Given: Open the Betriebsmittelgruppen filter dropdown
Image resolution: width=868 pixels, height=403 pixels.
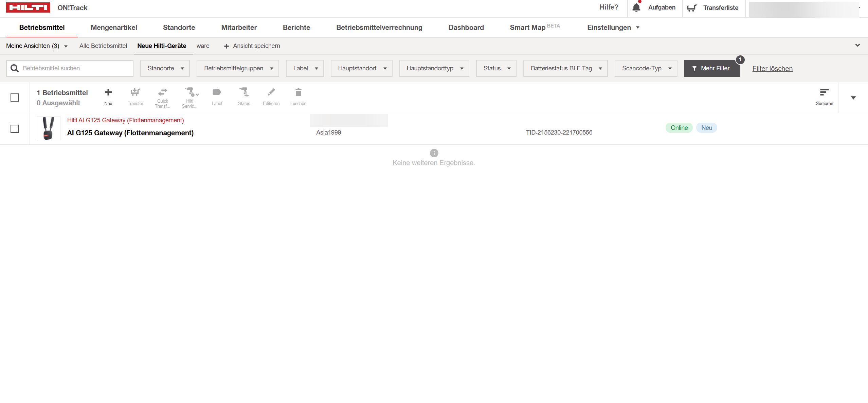Looking at the screenshot, I should click(238, 68).
